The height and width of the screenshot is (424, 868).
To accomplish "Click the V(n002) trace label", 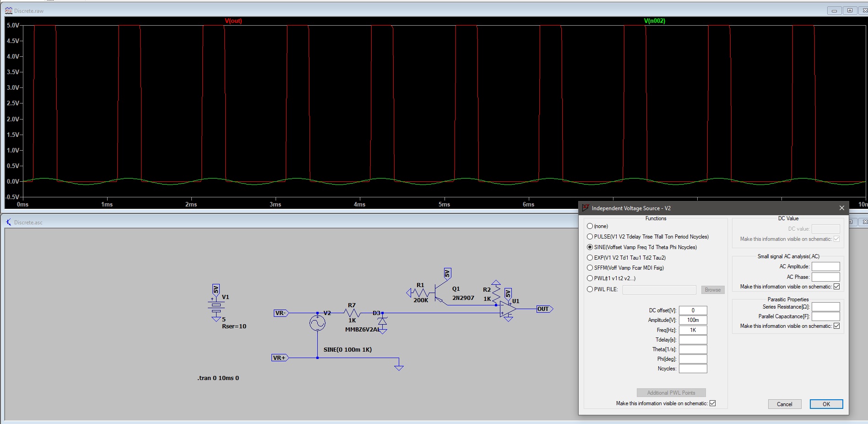I will (654, 21).
